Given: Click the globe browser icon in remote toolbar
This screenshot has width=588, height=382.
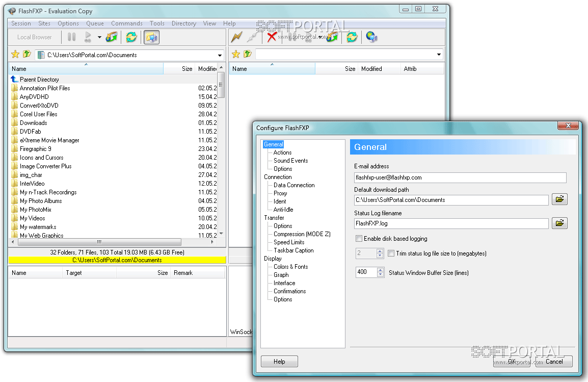Looking at the screenshot, I should pyautogui.click(x=371, y=37).
